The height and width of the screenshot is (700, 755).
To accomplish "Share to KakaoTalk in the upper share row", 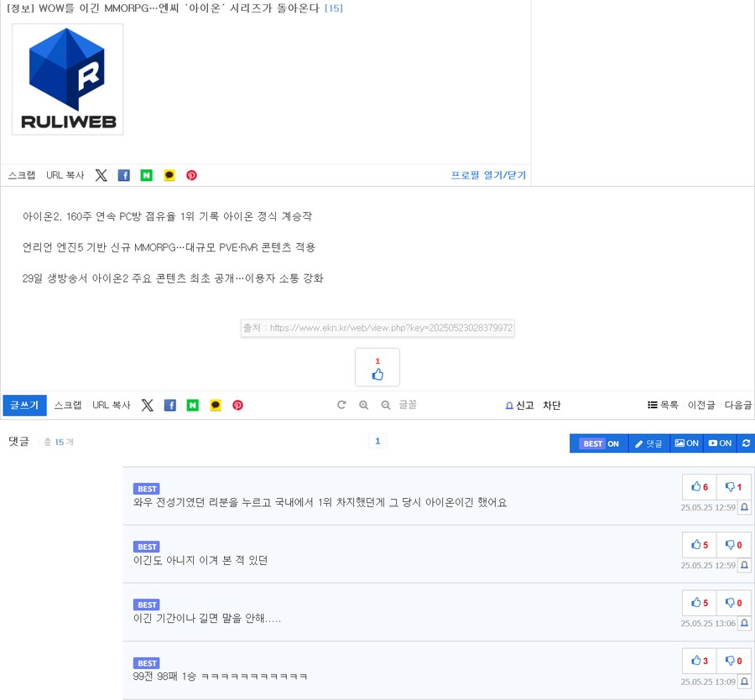I will pos(169,175).
